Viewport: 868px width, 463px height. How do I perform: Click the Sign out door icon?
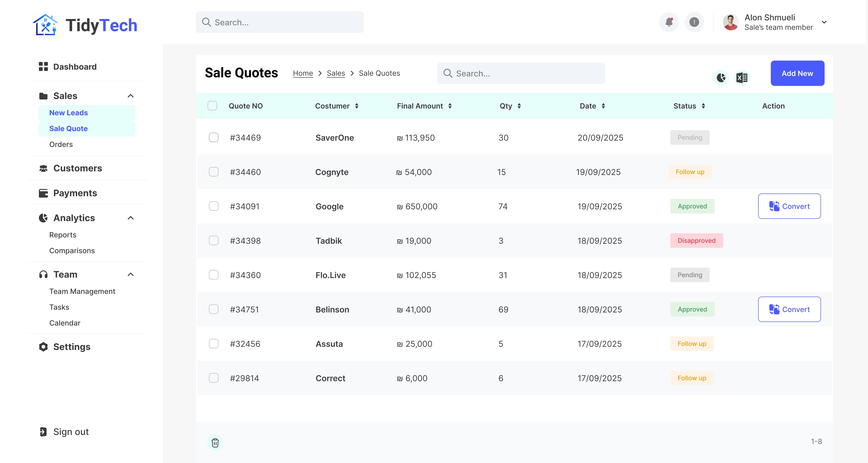coord(43,432)
